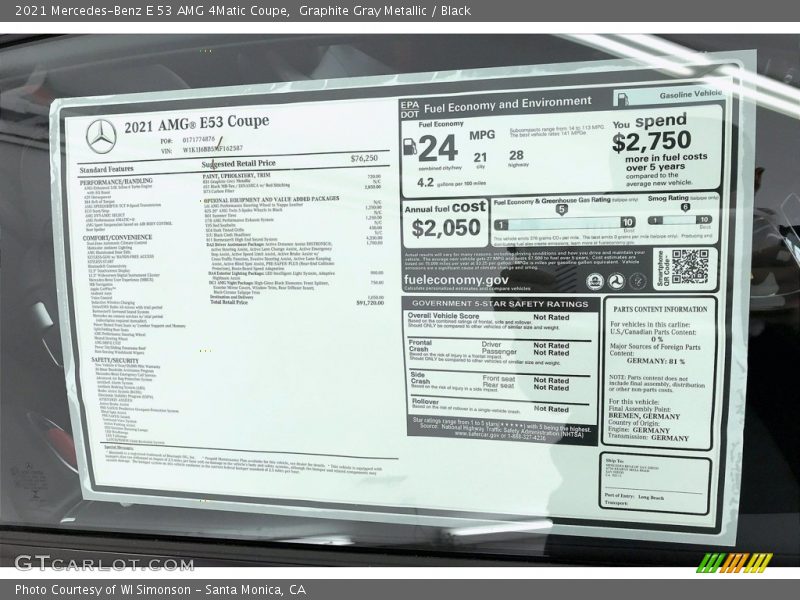Click the 'PAINT, UPHOLSTERY, TRIM' heading
800x600 pixels.
[236, 176]
